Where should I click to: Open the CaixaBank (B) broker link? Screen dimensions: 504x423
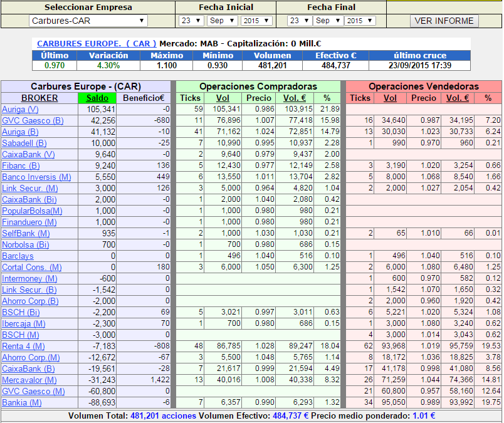28,369
